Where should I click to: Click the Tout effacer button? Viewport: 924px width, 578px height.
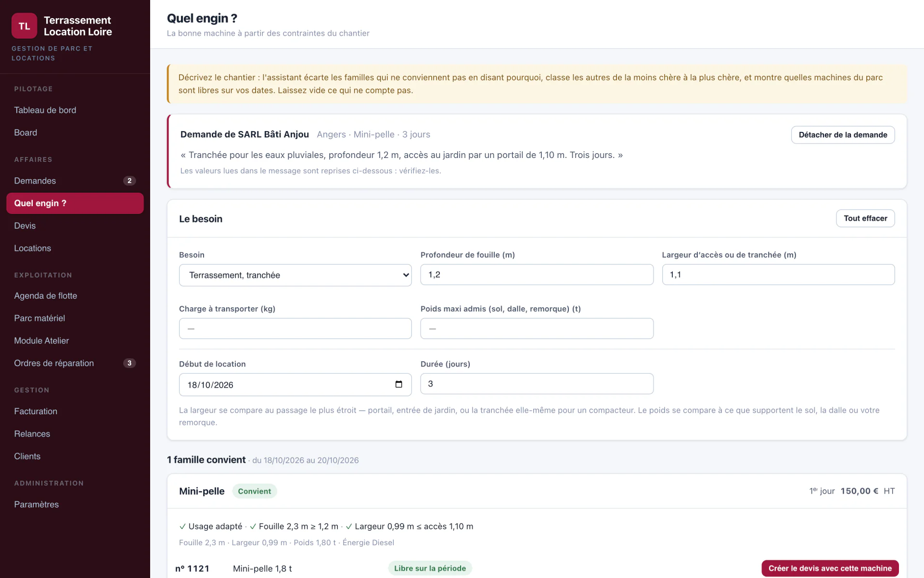click(865, 218)
